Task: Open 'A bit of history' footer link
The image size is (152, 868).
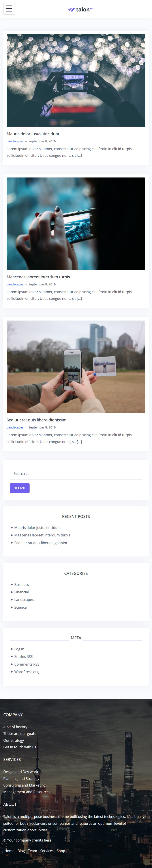Action: pyautogui.click(x=15, y=727)
